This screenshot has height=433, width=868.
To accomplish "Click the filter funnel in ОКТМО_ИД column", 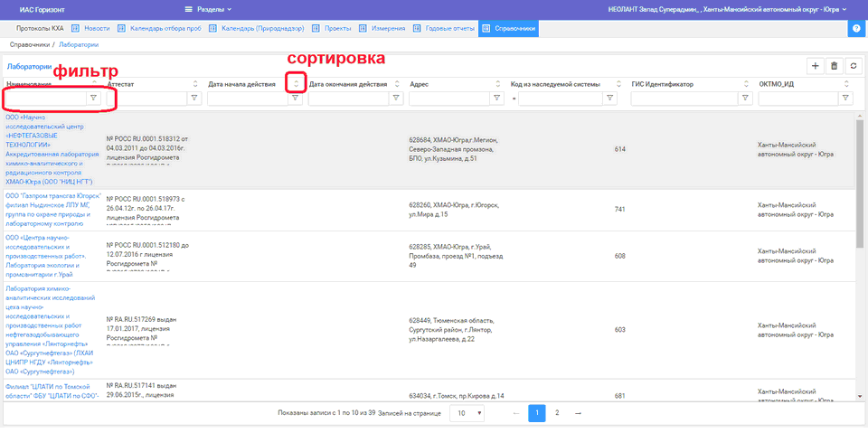I will (846, 99).
